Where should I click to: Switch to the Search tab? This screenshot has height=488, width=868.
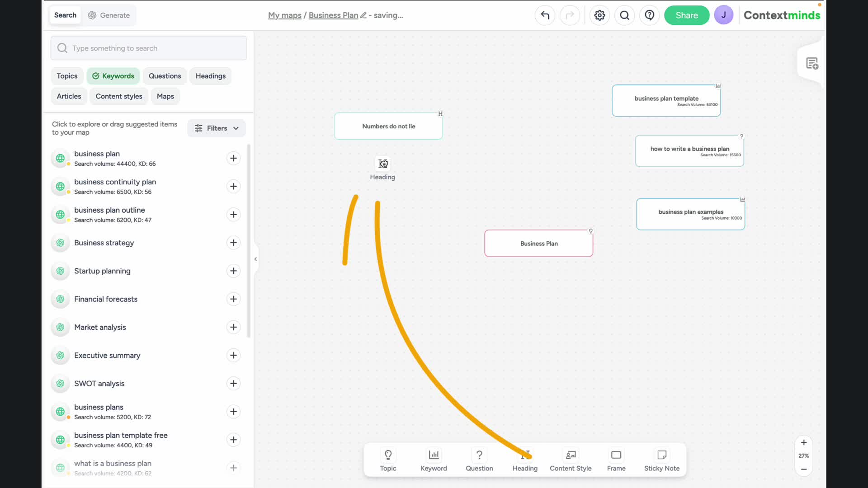pos(65,15)
